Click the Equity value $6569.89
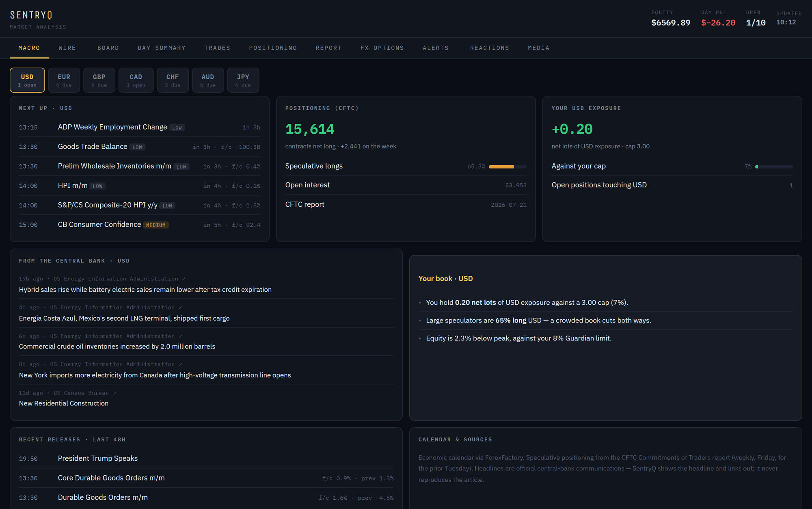This screenshot has height=509, width=812. pyautogui.click(x=671, y=23)
